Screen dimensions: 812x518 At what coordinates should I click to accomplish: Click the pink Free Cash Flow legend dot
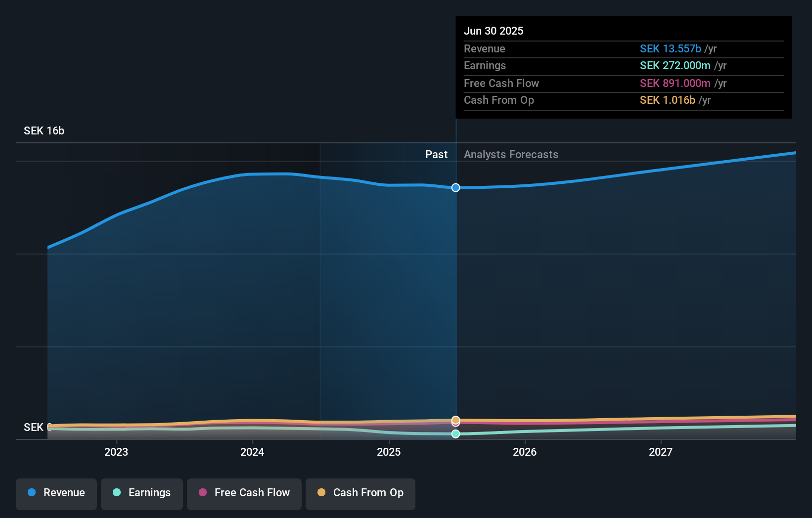[202, 493]
